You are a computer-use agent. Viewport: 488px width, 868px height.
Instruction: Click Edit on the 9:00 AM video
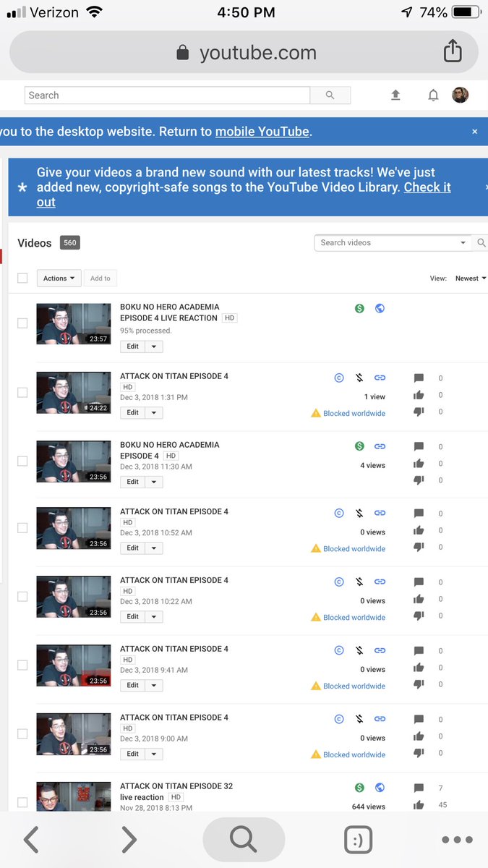coord(133,754)
